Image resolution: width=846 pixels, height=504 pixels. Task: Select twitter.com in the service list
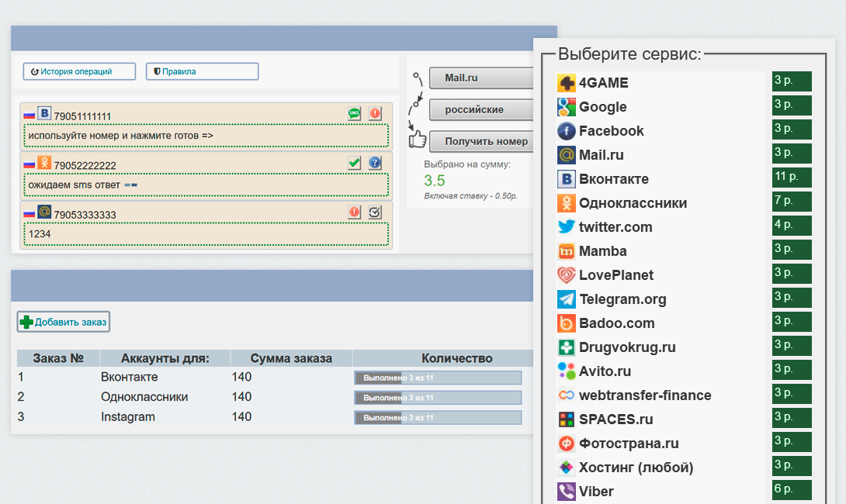point(615,227)
